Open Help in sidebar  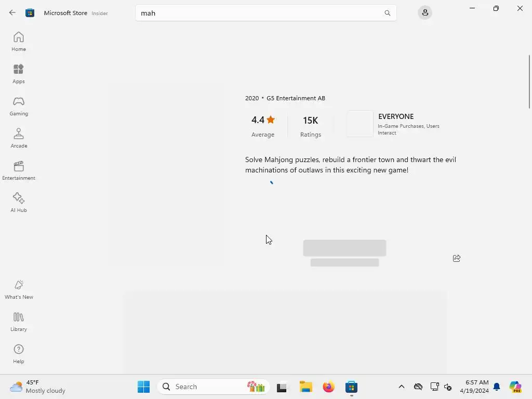pos(19,354)
